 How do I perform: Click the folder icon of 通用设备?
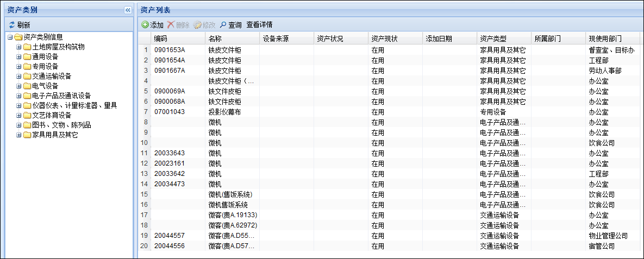(27, 56)
